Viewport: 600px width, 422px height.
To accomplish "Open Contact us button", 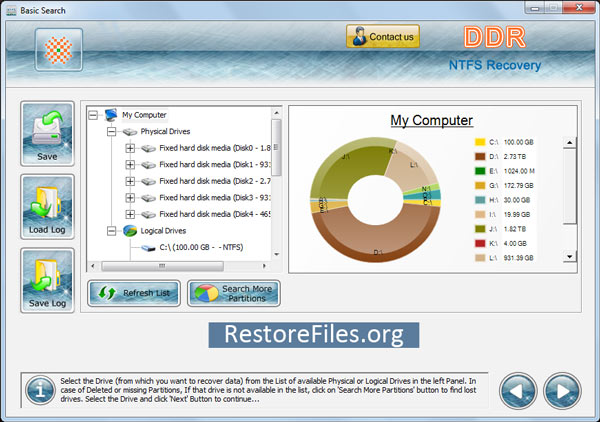I will click(383, 37).
